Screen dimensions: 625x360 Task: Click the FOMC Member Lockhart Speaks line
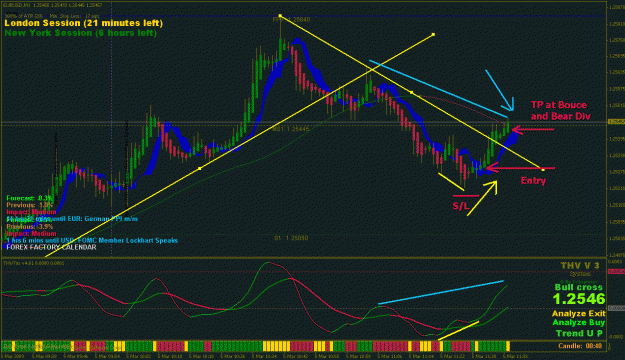click(92, 240)
